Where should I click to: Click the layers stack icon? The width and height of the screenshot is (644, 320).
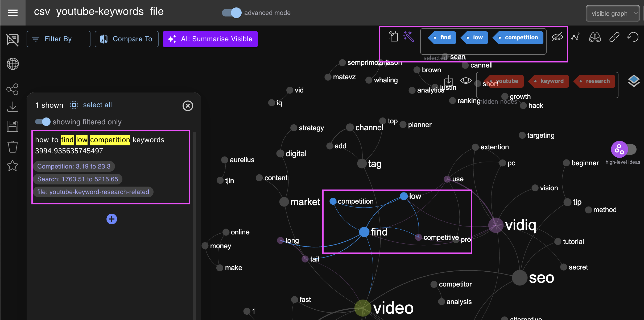pyautogui.click(x=634, y=81)
